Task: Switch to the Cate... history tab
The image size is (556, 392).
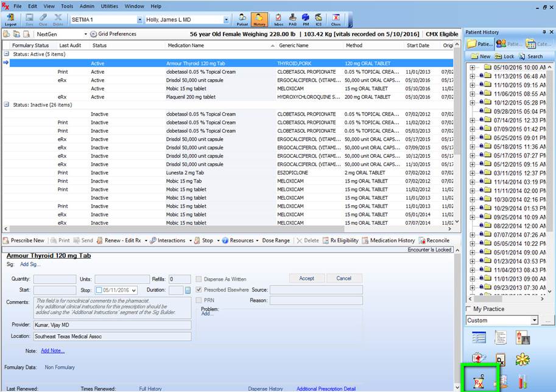Action: click(538, 44)
